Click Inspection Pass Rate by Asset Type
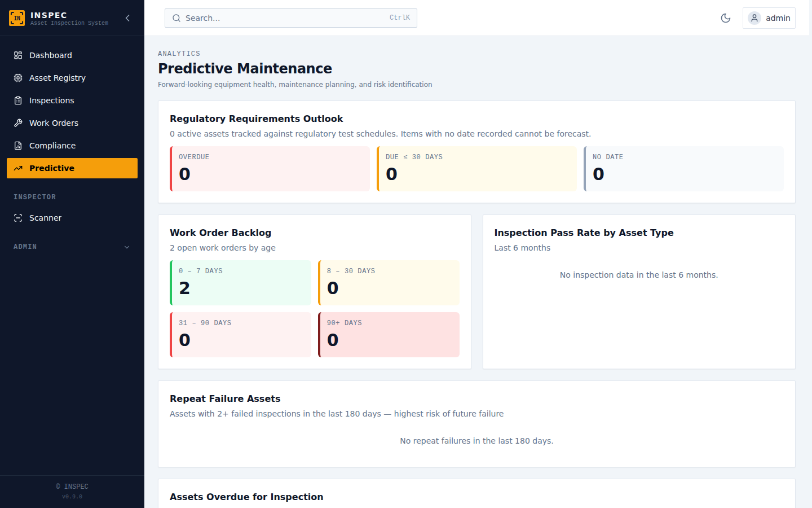 coord(584,233)
